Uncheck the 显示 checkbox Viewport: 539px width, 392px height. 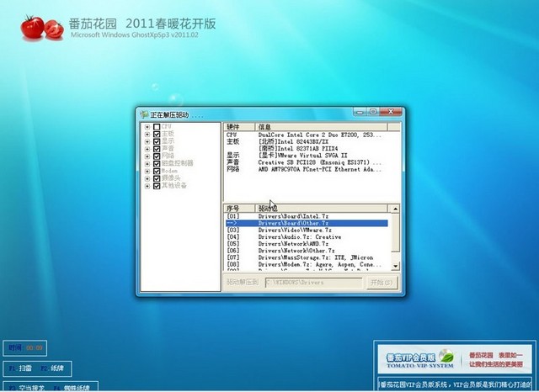[157, 141]
